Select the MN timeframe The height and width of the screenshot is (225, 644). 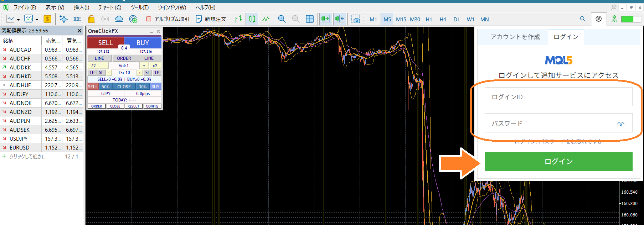pyautogui.click(x=484, y=20)
